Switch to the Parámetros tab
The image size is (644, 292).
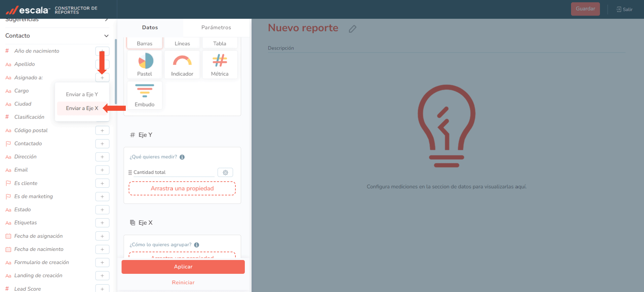[216, 28]
